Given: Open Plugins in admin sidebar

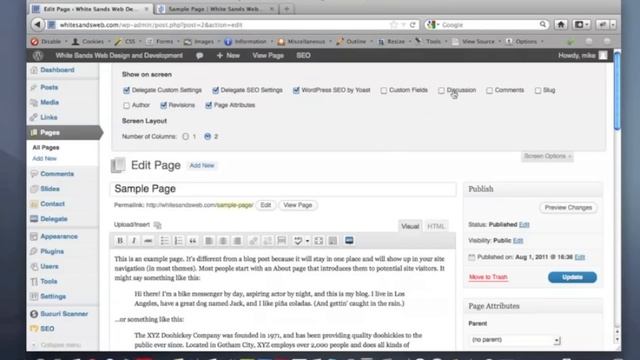Looking at the screenshot, I should tap(52, 251).
